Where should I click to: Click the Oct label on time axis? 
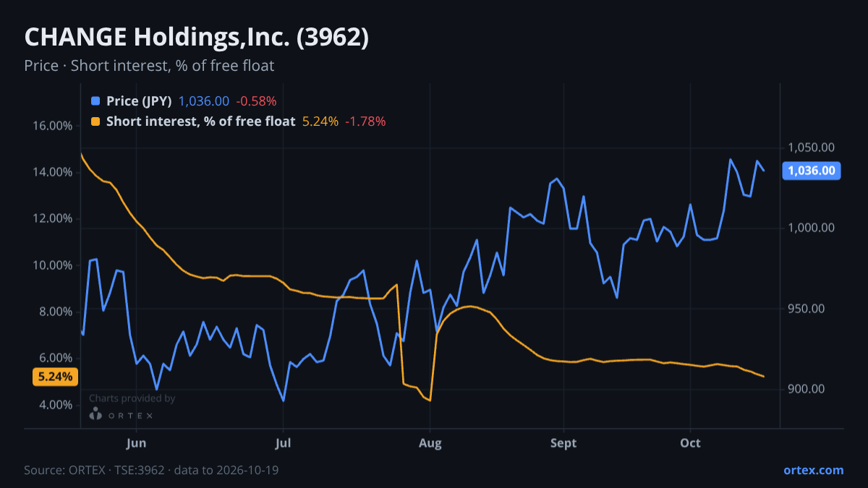click(x=691, y=443)
